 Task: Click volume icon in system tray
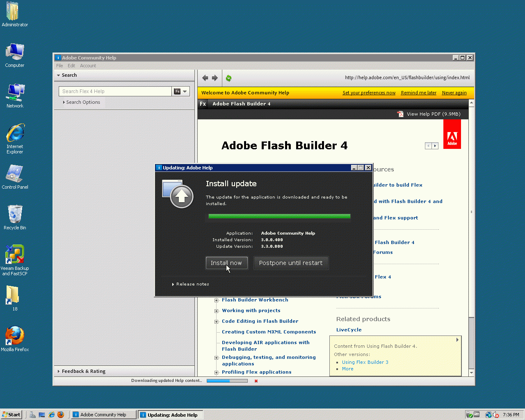coord(496,415)
